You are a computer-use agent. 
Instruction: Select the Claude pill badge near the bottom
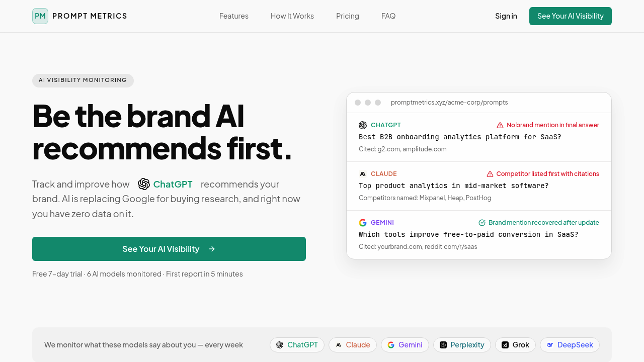pyautogui.click(x=352, y=345)
